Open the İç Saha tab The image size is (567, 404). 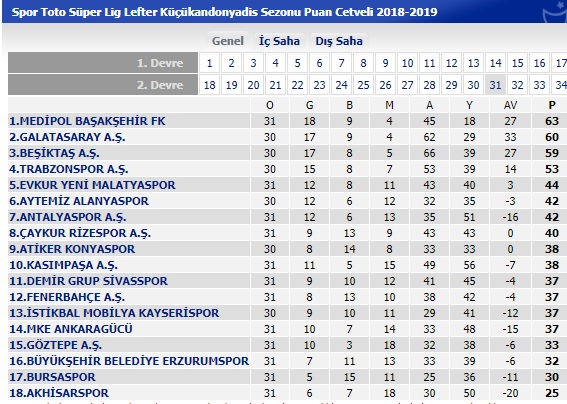click(279, 41)
